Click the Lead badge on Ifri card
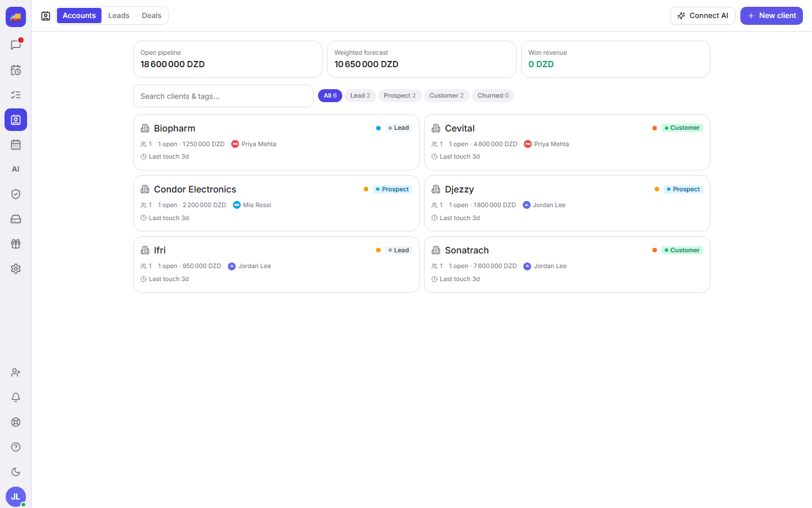 399,251
